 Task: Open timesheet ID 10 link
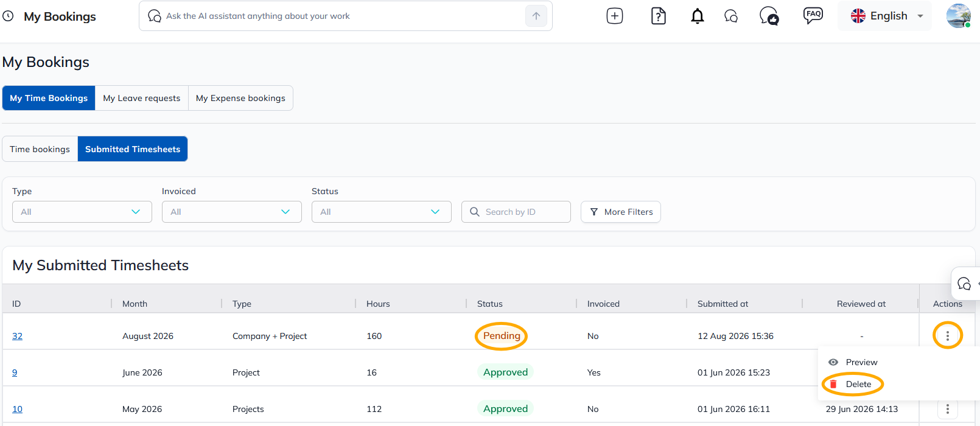click(x=17, y=409)
